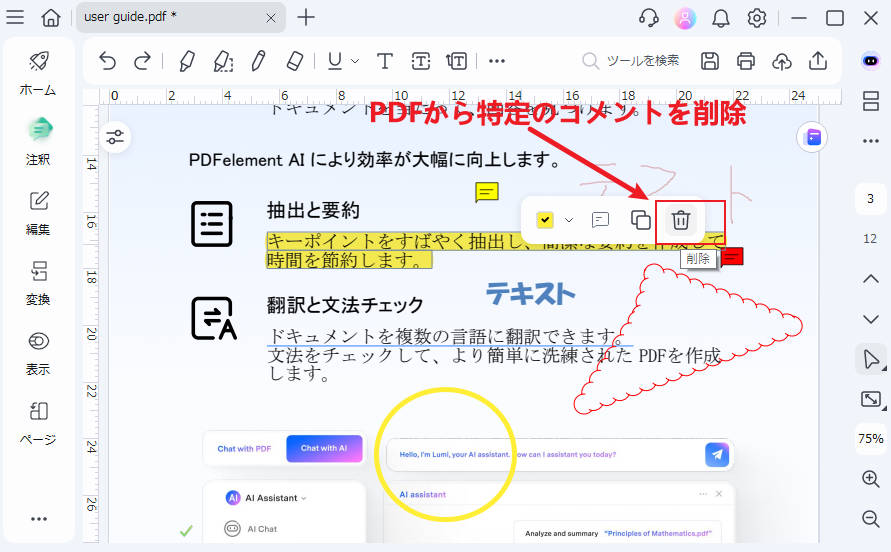Copy the highlighted annotation

click(640, 219)
